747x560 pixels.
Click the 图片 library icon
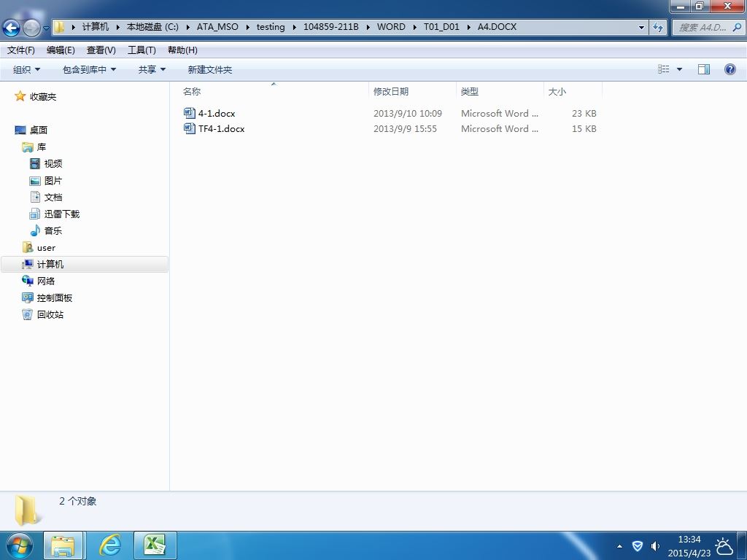35,181
